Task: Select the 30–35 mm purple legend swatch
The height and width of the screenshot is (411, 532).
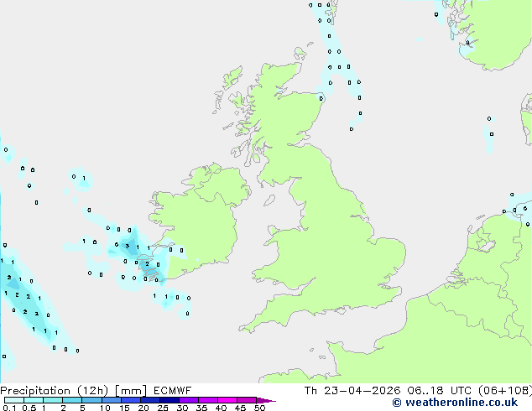Action: [x=189, y=400]
